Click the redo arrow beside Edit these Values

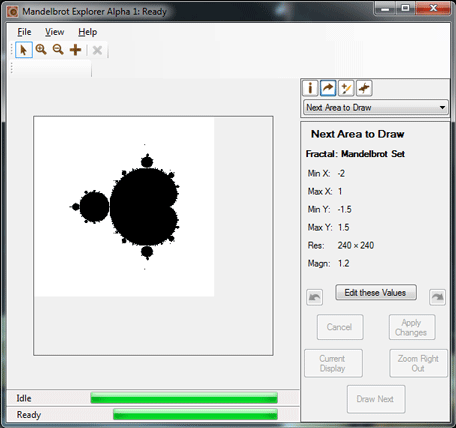[437, 297]
